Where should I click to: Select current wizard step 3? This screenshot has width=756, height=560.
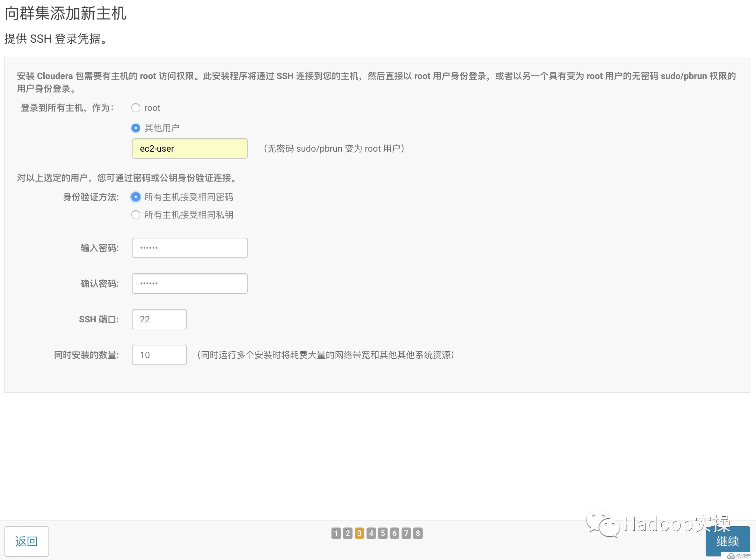pos(360,533)
